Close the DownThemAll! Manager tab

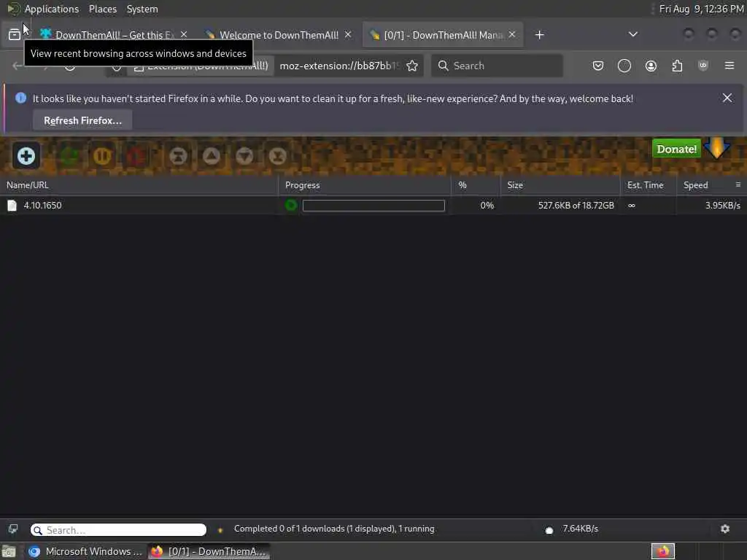coord(512,35)
